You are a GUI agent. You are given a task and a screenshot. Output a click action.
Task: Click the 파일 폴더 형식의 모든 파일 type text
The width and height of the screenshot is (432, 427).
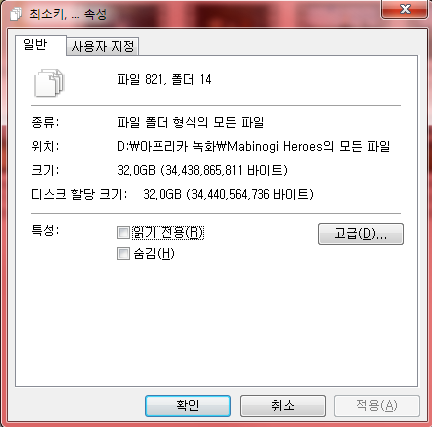[191, 122]
